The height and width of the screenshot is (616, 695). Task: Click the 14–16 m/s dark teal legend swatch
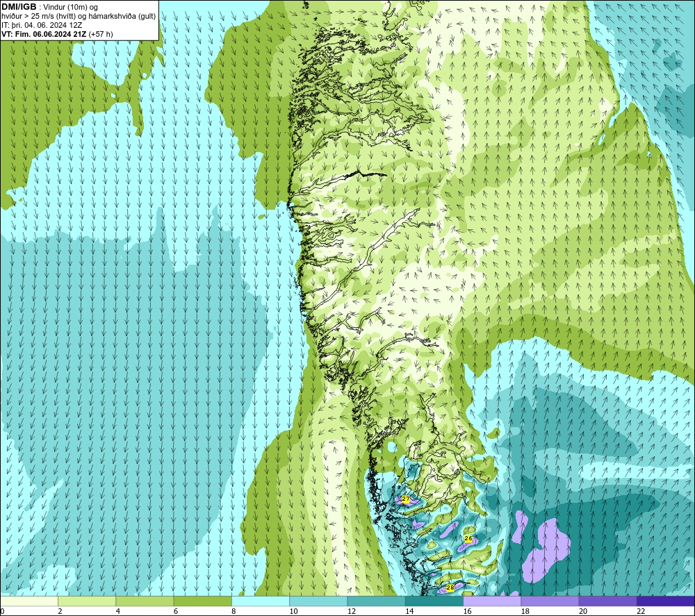[x=434, y=601]
